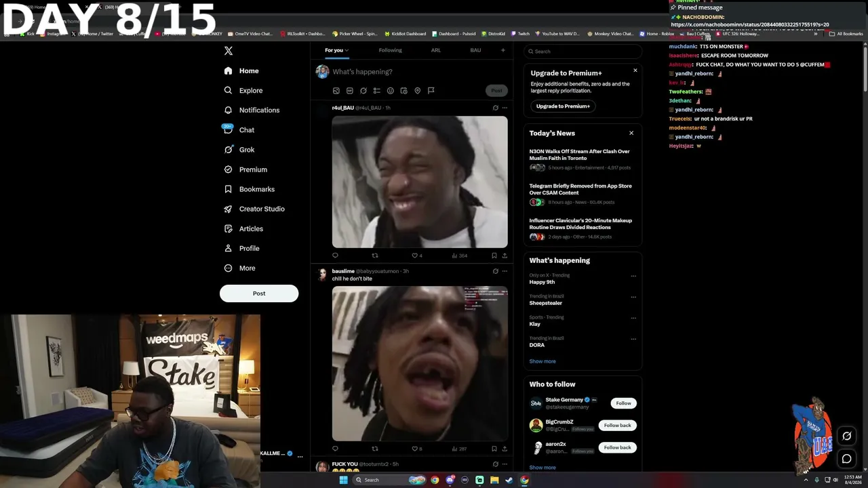Bookmark the r4ul_BAU post

494,256
